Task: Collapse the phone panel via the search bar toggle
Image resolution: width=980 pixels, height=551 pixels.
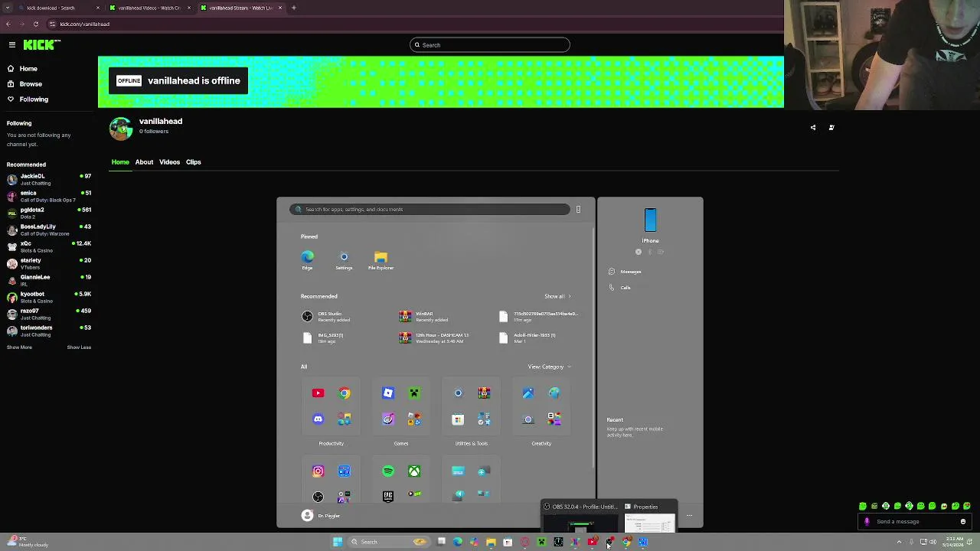Action: 578,210
